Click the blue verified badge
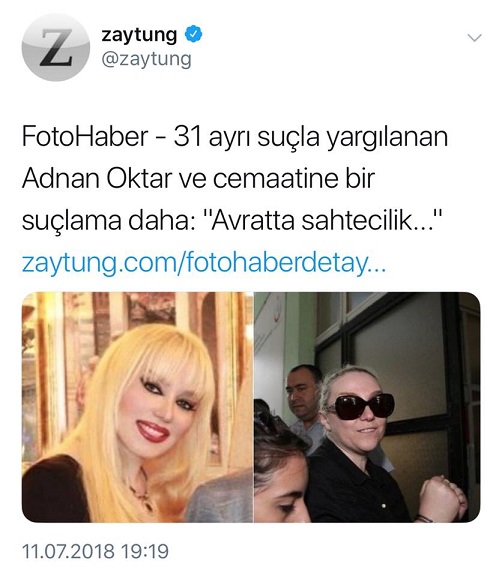Screen dimensions: 502x576 tap(193, 34)
